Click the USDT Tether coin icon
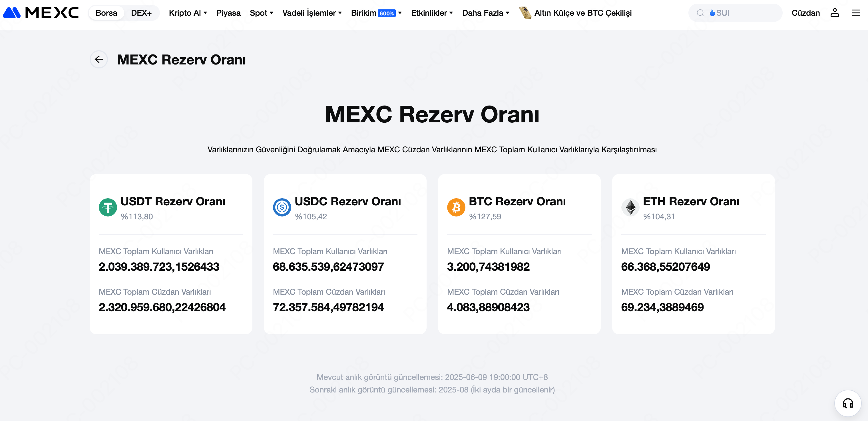The image size is (868, 421). point(108,207)
